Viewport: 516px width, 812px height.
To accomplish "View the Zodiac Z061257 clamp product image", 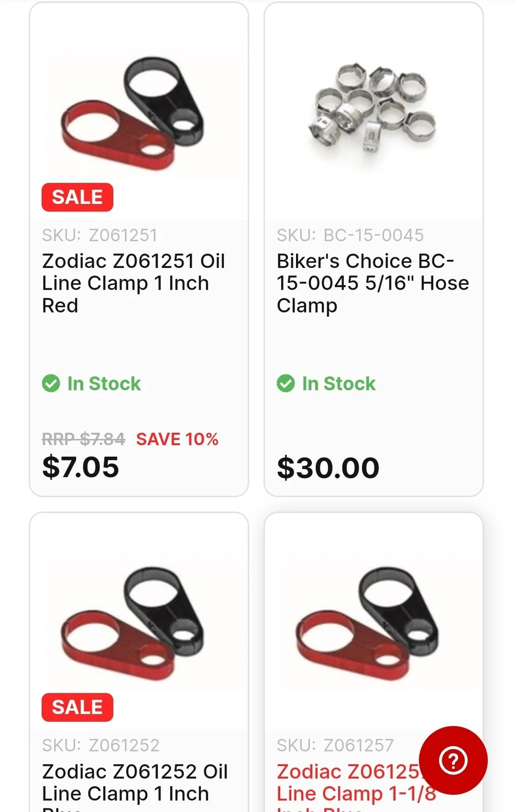I will click(x=368, y=623).
